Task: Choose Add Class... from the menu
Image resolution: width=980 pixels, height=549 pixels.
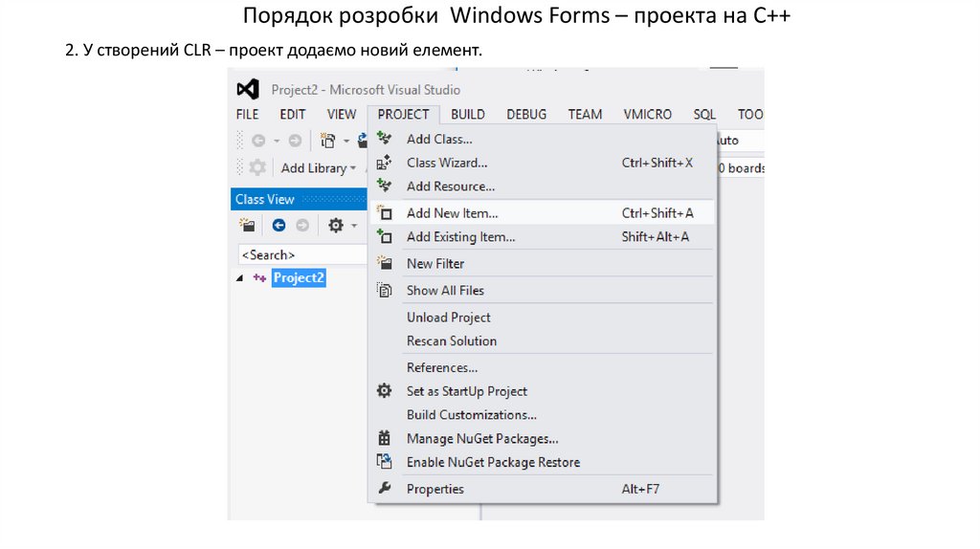Action: pos(542,139)
